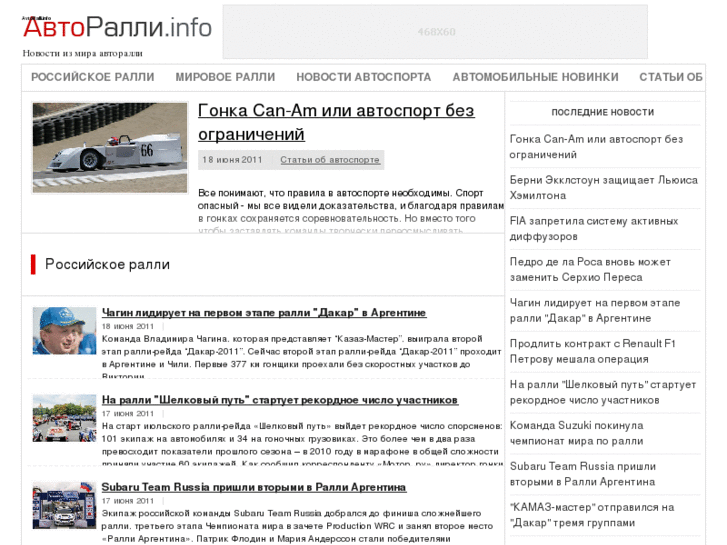Open sidebar link Subaru Team Russia пришли вторыми

pos(583,474)
